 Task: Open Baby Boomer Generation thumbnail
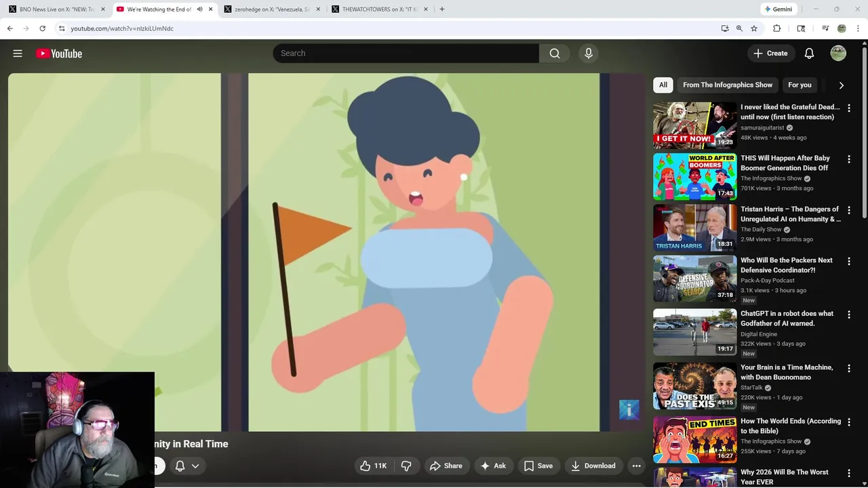[x=694, y=176]
